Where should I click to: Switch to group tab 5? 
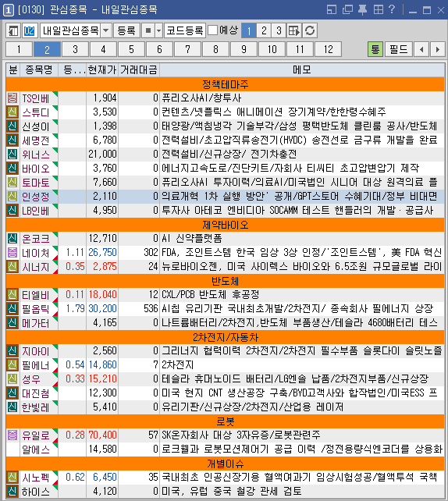(x=132, y=49)
